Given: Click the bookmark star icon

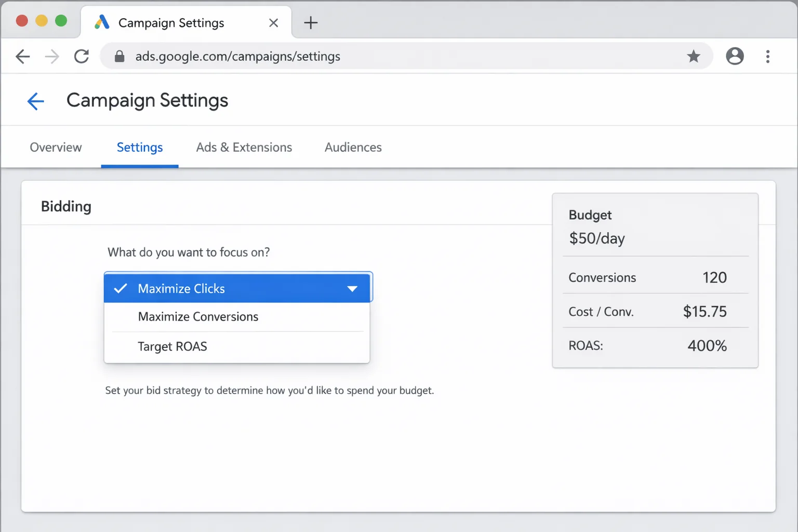Looking at the screenshot, I should tap(694, 56).
